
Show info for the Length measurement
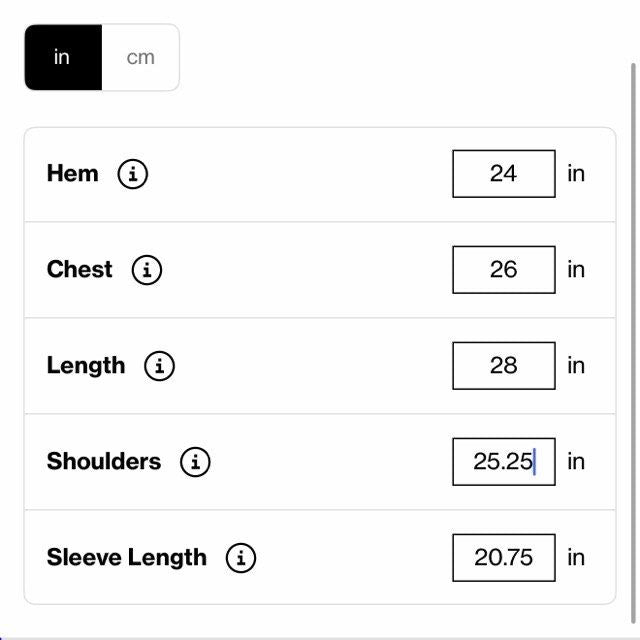[x=160, y=366]
